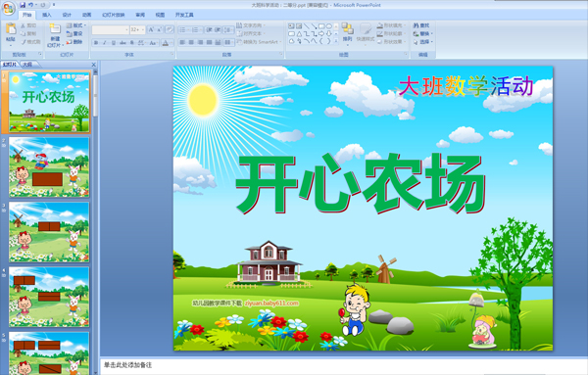Select the Format Painter (格式刷) brush
588x375 pixels.
click(x=23, y=42)
